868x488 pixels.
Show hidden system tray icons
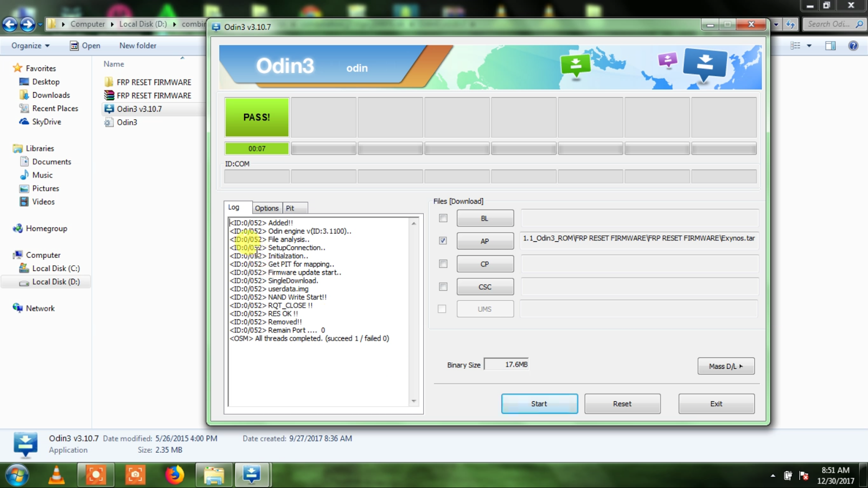773,476
